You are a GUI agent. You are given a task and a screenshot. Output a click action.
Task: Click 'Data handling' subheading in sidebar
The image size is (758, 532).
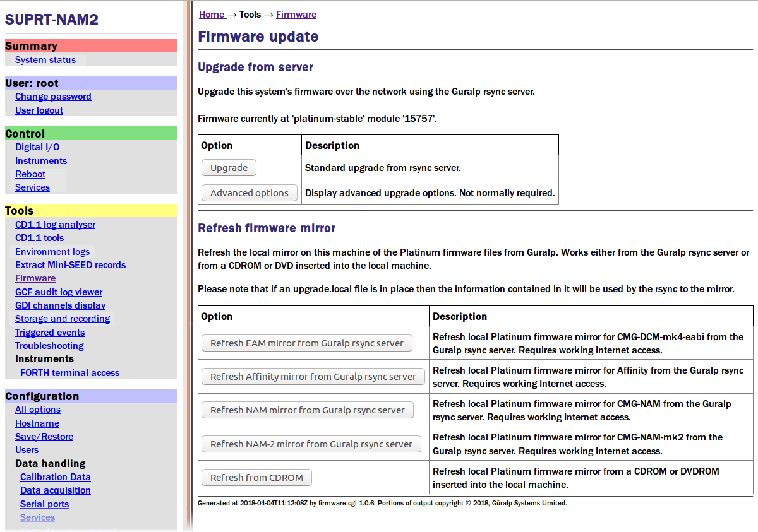(51, 463)
